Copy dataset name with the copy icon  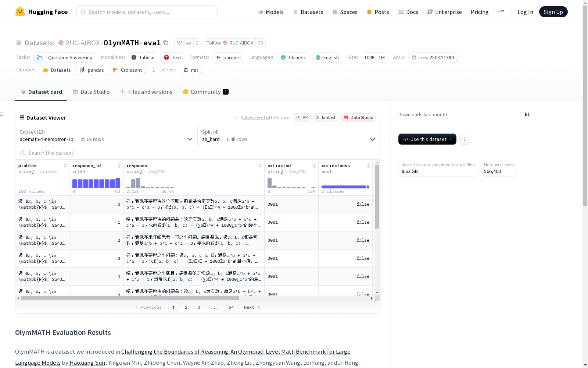(166, 43)
